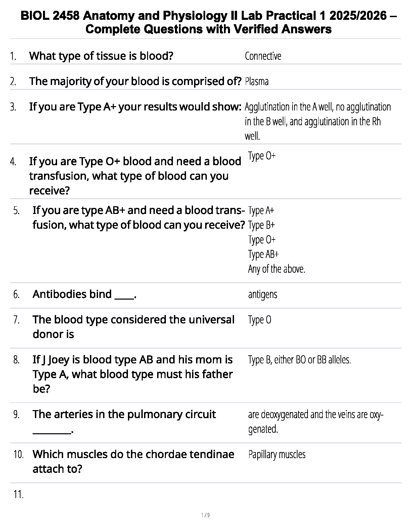Click the "antigens" answer
The width and height of the screenshot is (411, 532).
[263, 295]
